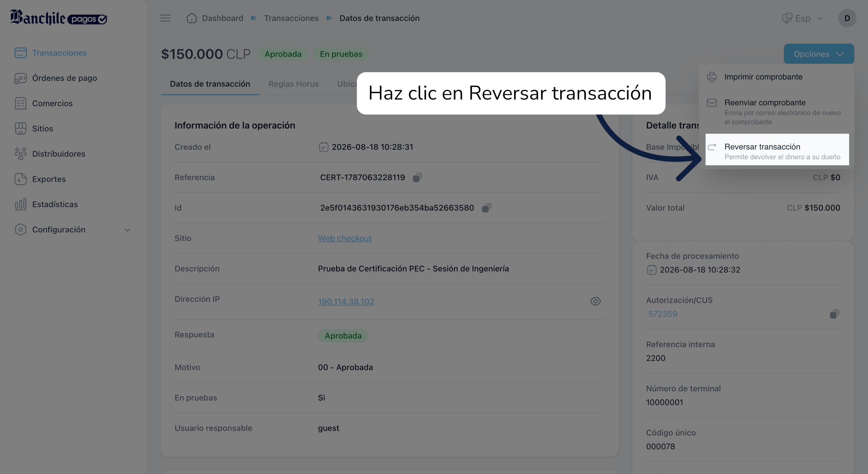
Task: Click the En pruebas badge
Action: point(341,54)
